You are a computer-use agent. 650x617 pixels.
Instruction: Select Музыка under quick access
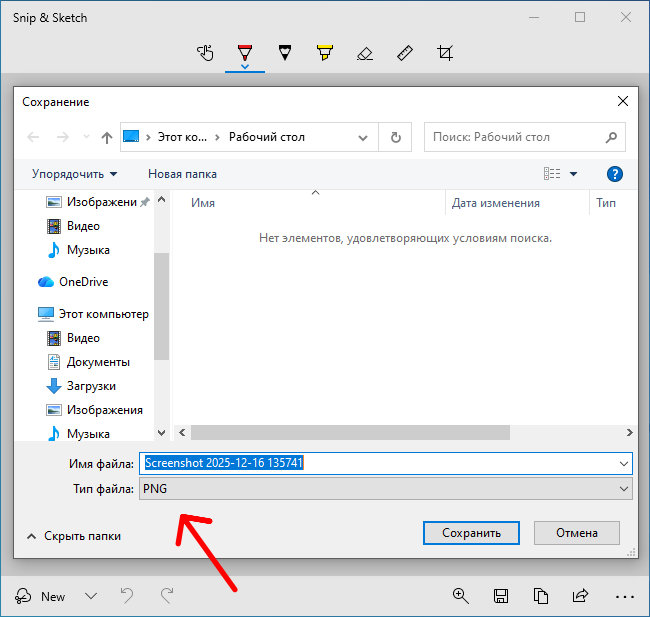pyautogui.click(x=78, y=250)
